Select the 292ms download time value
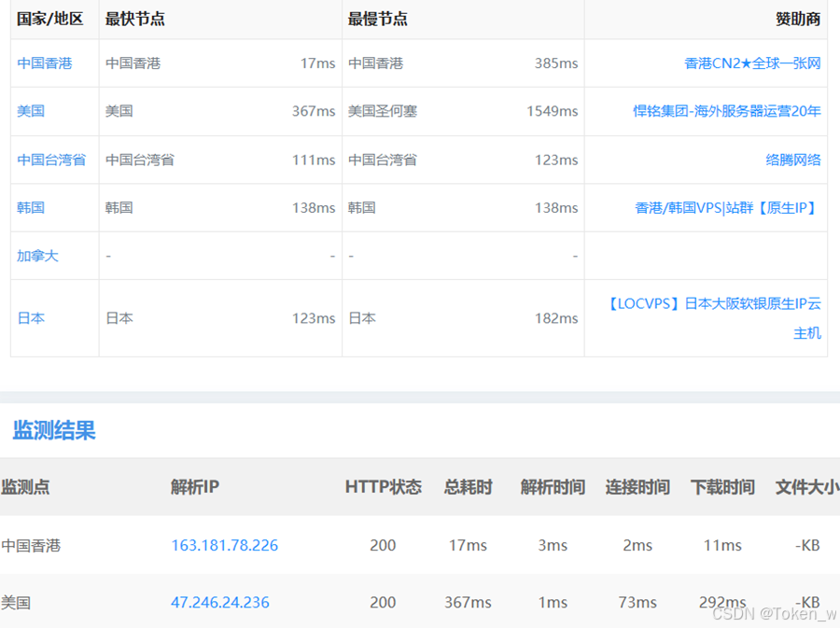The image size is (840, 628). pyautogui.click(x=722, y=602)
